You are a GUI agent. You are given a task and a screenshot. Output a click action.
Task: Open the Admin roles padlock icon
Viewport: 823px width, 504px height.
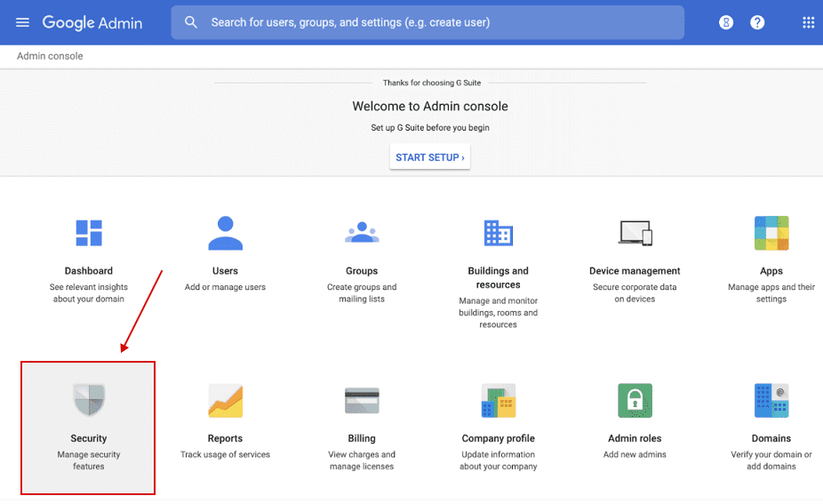click(x=635, y=401)
